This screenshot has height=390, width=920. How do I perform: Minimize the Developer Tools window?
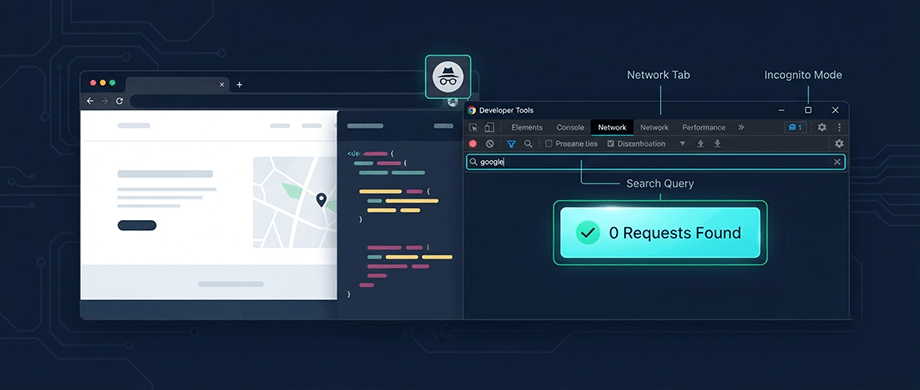pyautogui.click(x=782, y=110)
